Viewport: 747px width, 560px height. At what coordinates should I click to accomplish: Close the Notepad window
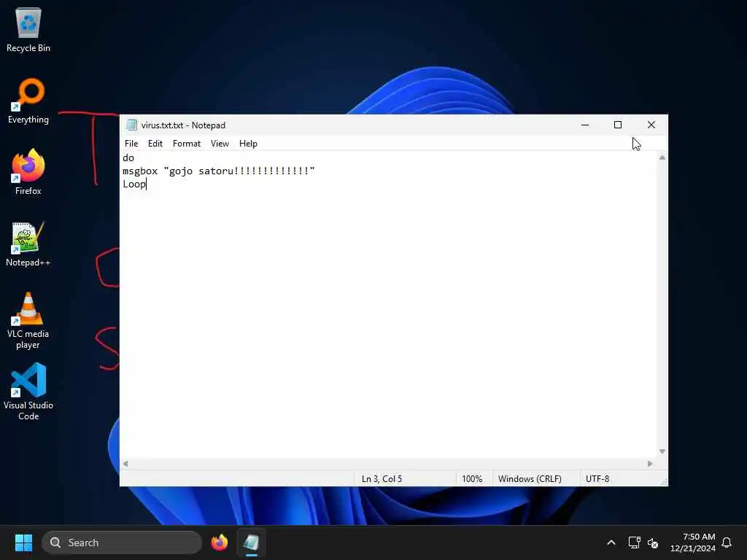[651, 125]
